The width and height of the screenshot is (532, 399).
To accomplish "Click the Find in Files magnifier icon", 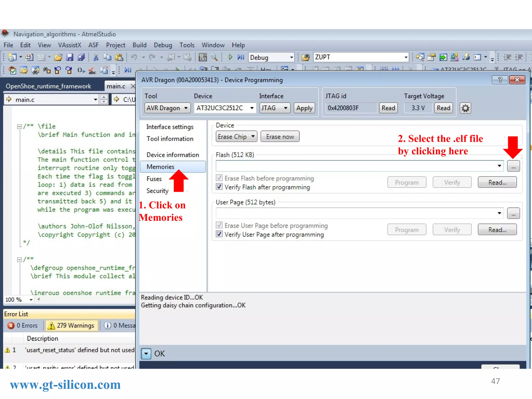I will point(214,57).
